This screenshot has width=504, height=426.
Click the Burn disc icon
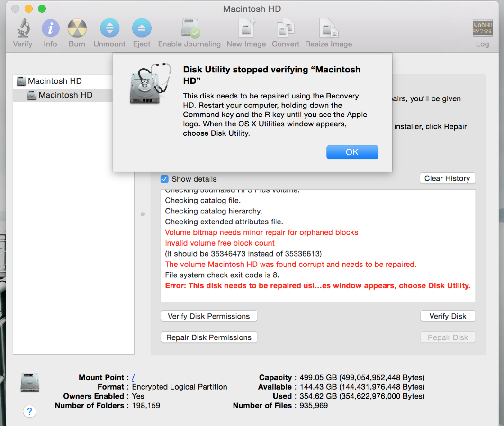77,28
